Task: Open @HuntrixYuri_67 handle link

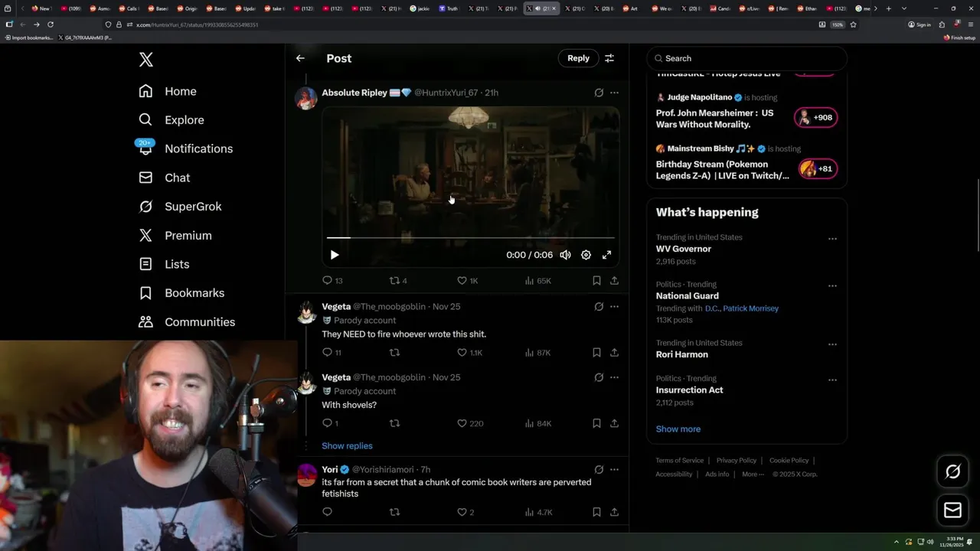Action: click(446, 93)
